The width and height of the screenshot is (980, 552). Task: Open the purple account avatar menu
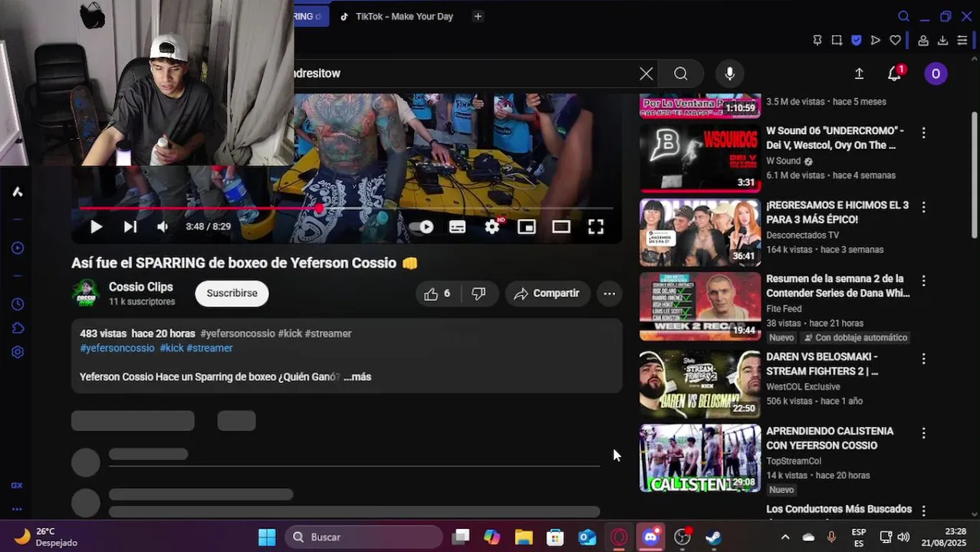click(936, 74)
